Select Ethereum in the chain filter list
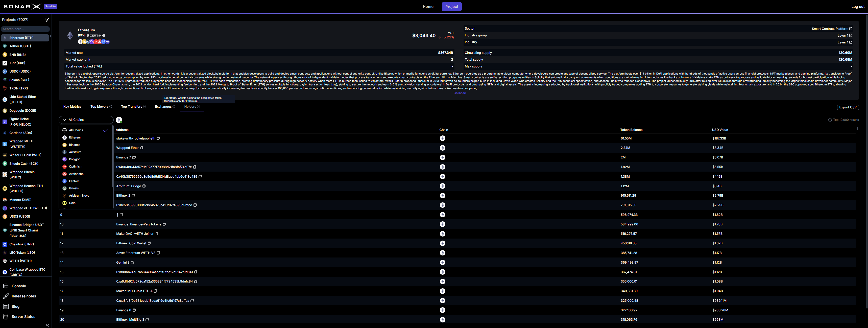This screenshot has width=868, height=328. (76, 137)
